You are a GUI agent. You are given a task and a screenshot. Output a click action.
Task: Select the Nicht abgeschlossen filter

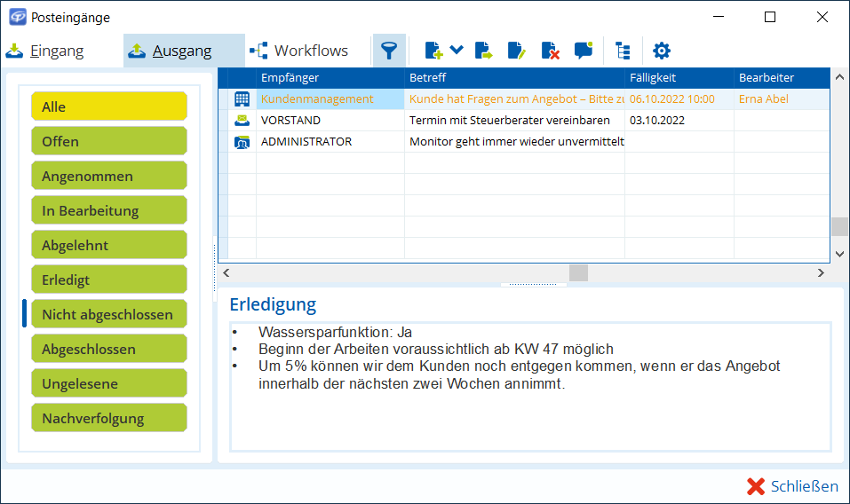pyautogui.click(x=109, y=314)
